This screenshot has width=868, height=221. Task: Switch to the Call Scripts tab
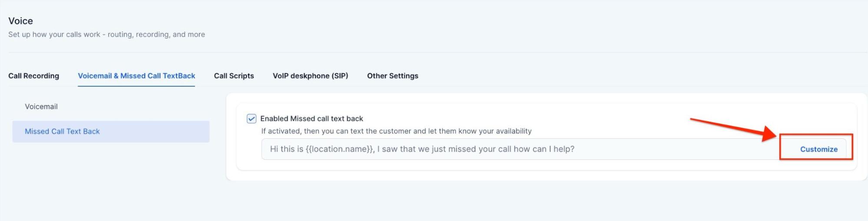point(234,76)
